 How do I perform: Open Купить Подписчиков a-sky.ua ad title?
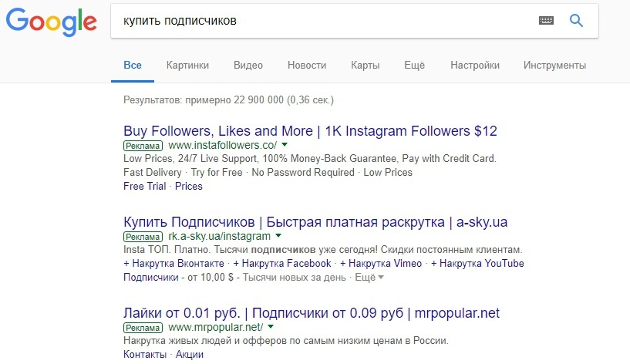coord(315,222)
